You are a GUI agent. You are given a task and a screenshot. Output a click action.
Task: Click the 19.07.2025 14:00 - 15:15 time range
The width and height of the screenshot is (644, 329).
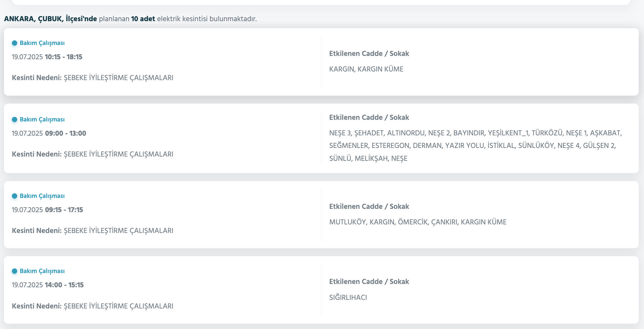click(x=48, y=285)
